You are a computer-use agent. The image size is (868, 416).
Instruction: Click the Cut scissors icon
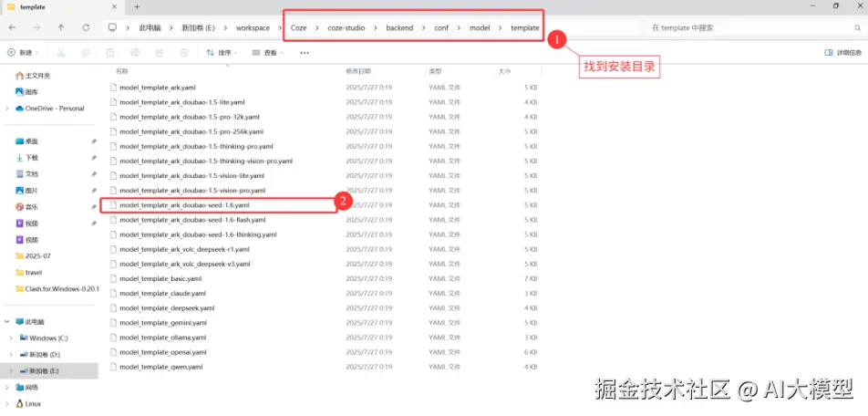click(x=61, y=53)
